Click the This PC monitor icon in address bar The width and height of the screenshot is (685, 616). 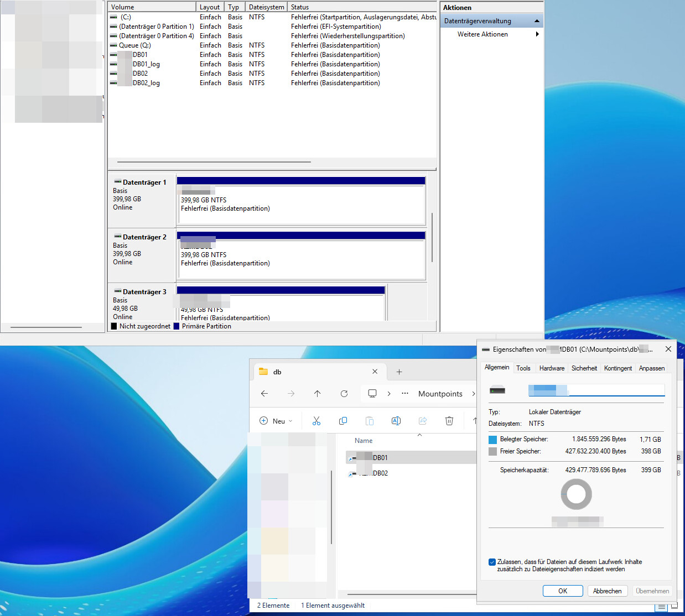[x=372, y=394]
